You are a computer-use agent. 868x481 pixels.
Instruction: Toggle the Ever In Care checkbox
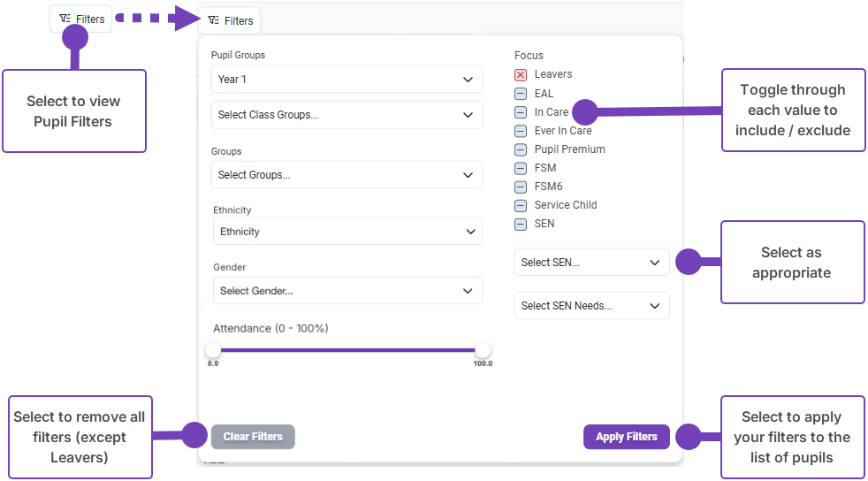[x=521, y=131]
